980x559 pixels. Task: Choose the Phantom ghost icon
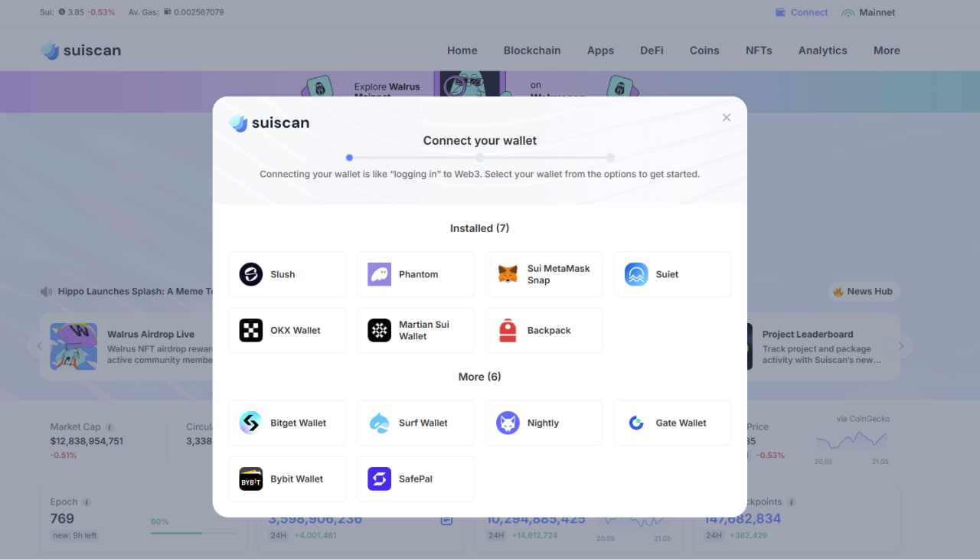click(x=380, y=274)
